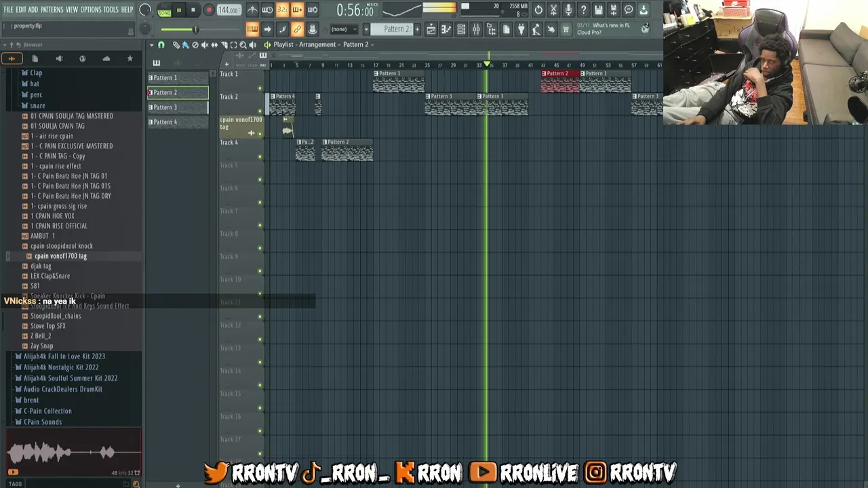Open the help question mark icon
This screenshot has height=488, width=868.
(x=583, y=9)
